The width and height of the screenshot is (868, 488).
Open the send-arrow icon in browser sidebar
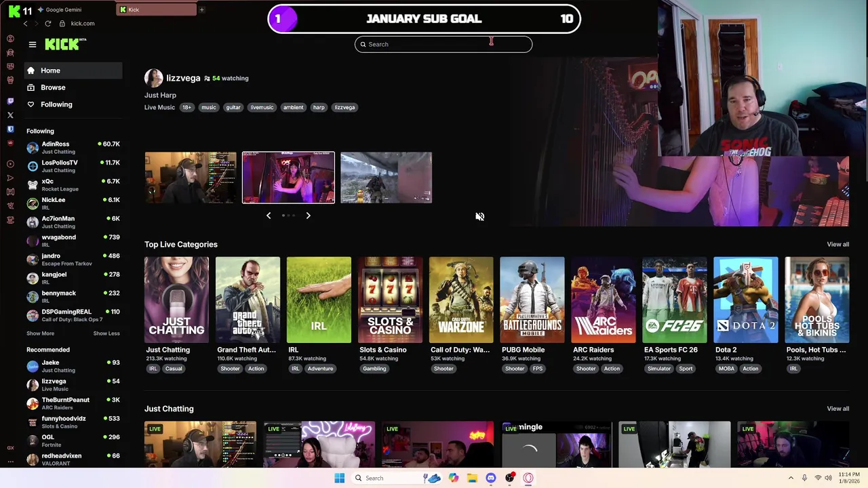(10, 178)
